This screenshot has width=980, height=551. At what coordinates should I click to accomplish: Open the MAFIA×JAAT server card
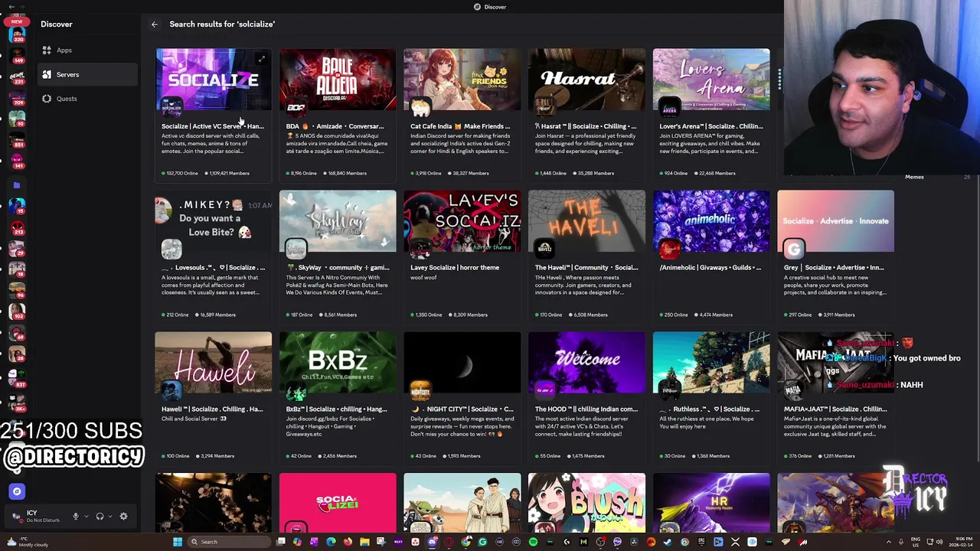click(835, 397)
